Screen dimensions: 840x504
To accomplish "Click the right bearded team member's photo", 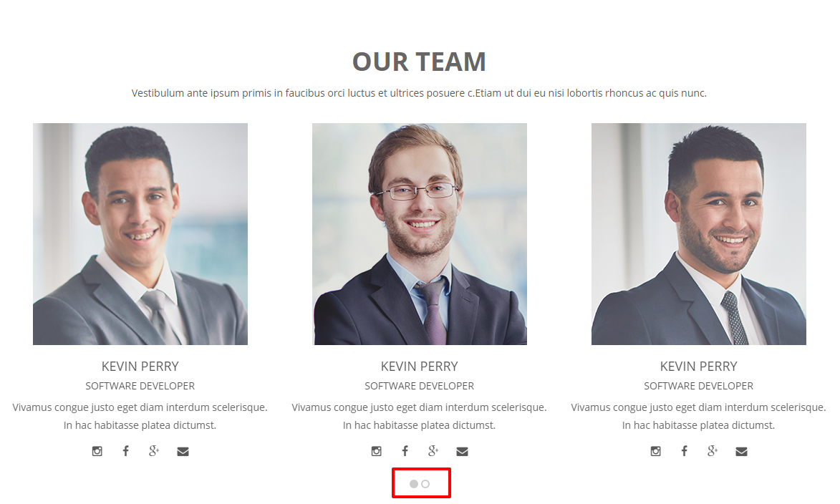I will click(699, 234).
